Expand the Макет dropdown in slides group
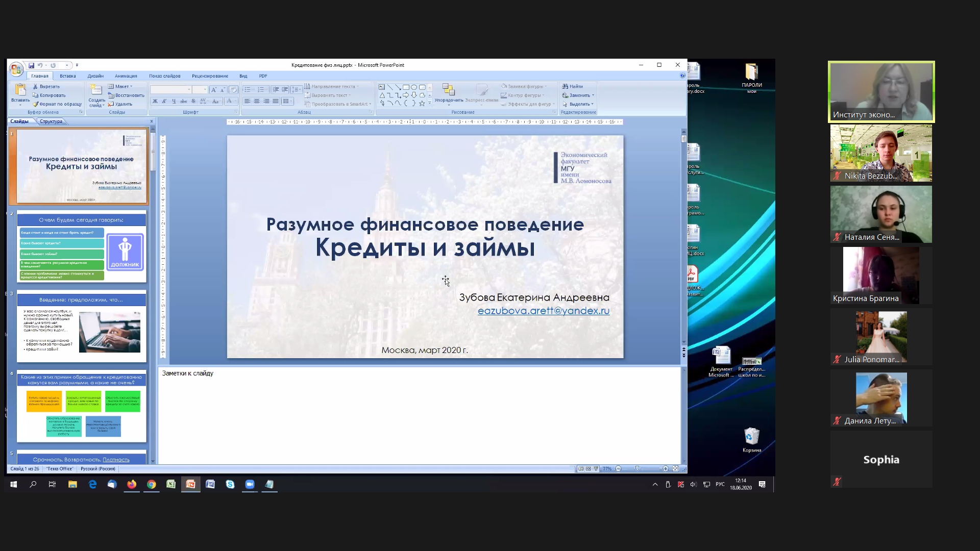980x551 pixels. point(131,86)
